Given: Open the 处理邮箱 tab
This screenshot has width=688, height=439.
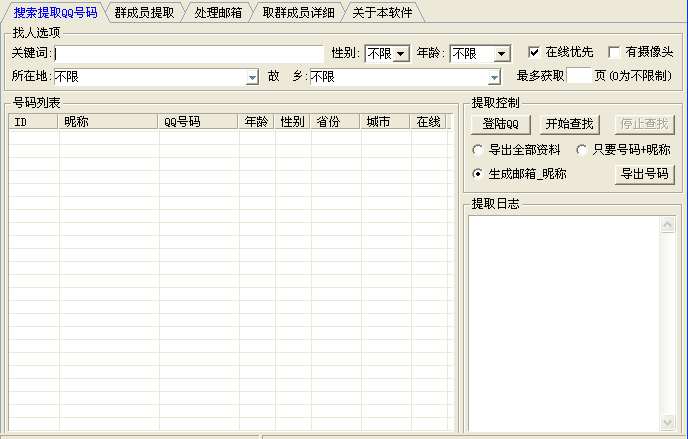Looking at the screenshot, I should [x=218, y=12].
